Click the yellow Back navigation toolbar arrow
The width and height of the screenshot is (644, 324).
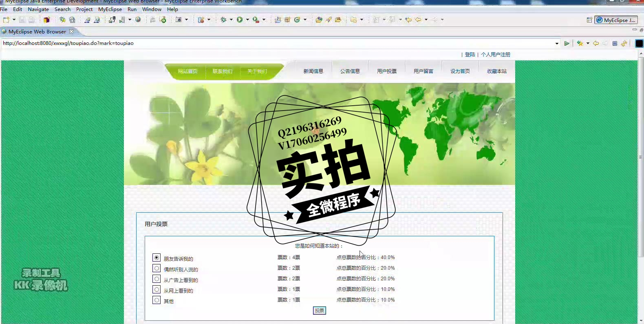(418, 20)
